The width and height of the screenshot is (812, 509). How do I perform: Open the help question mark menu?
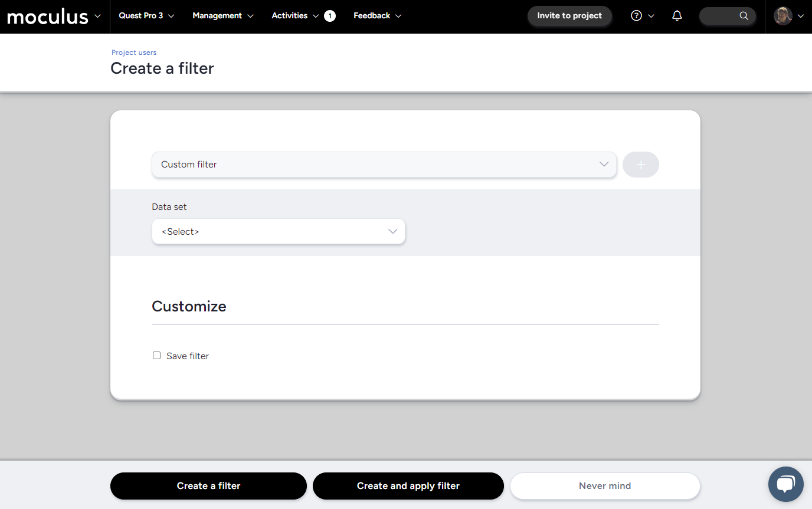coord(636,16)
